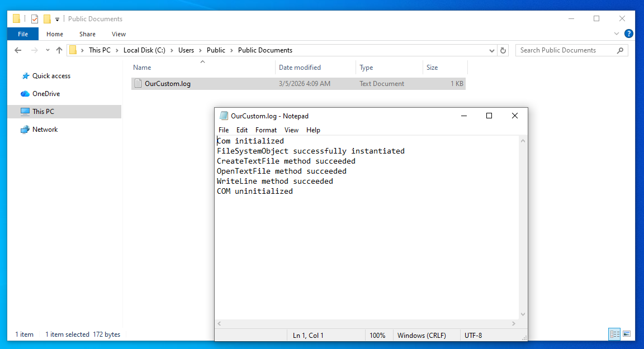Click the Back navigation arrow

(x=17, y=50)
